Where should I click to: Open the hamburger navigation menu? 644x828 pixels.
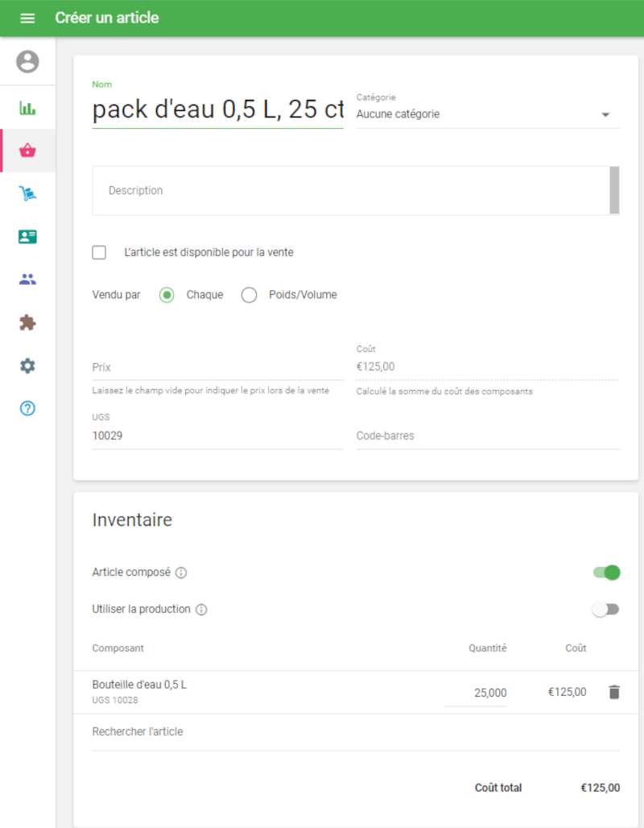(27, 18)
